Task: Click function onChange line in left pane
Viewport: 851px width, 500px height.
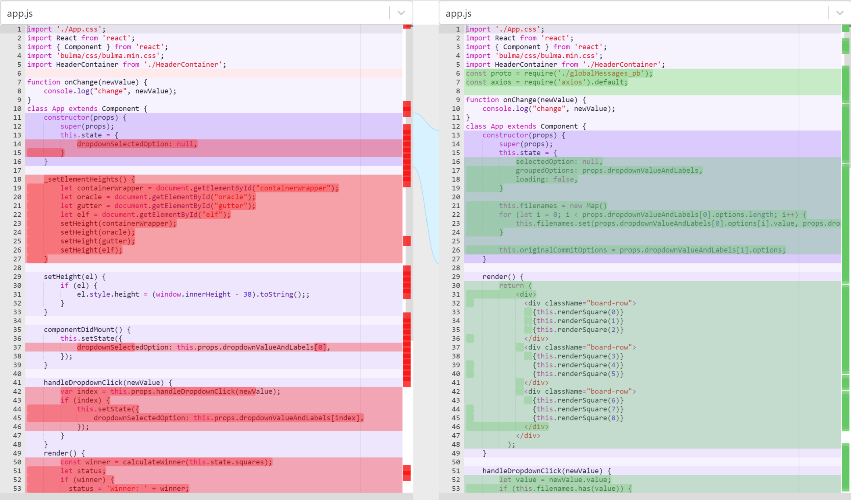Action: (x=87, y=82)
